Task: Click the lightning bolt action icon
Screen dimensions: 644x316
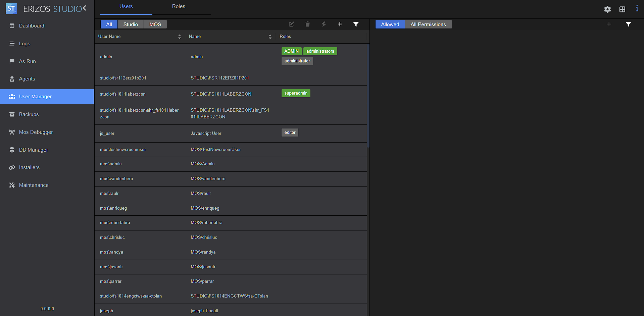Action: (x=324, y=24)
